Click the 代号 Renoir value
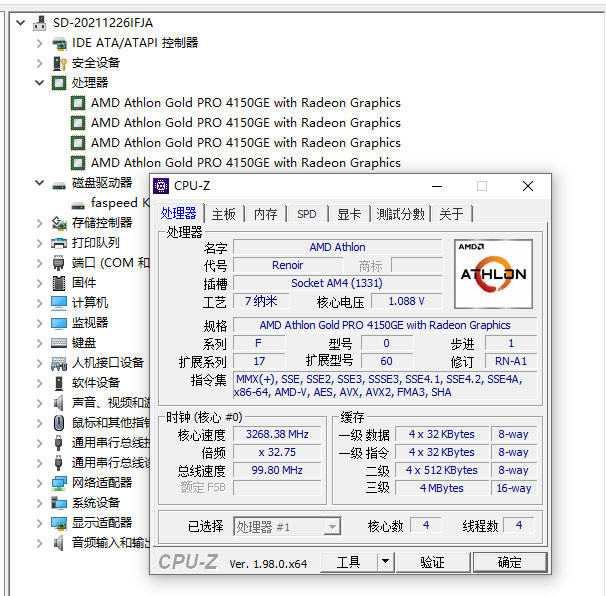 (x=288, y=265)
